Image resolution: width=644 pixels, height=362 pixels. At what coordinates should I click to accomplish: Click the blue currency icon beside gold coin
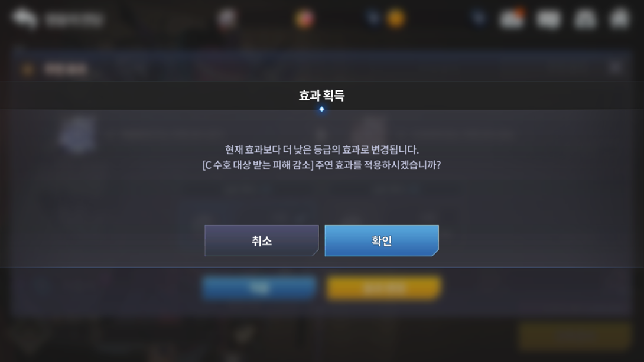[373, 18]
